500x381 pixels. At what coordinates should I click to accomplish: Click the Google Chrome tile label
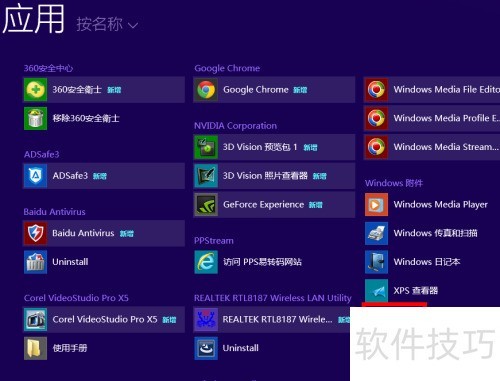[x=256, y=89]
